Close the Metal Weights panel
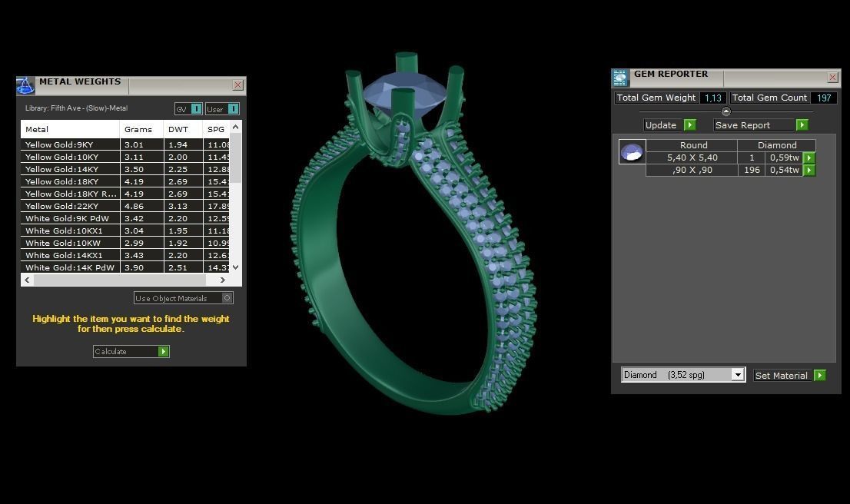Image resolution: width=850 pixels, height=504 pixels. point(237,85)
